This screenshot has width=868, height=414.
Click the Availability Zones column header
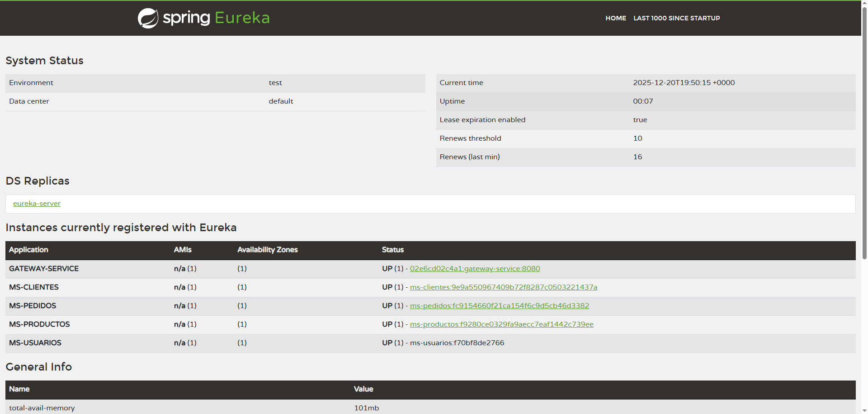point(267,250)
